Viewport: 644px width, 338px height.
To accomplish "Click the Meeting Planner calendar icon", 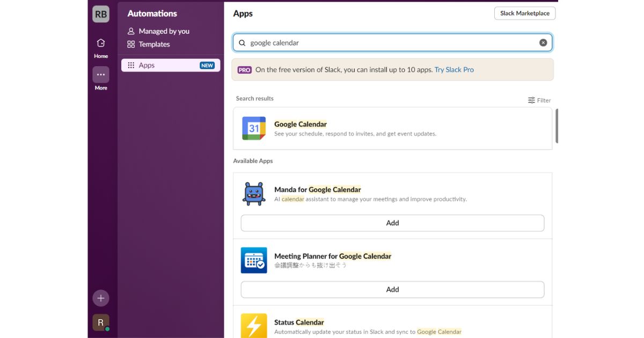I will 254,260.
